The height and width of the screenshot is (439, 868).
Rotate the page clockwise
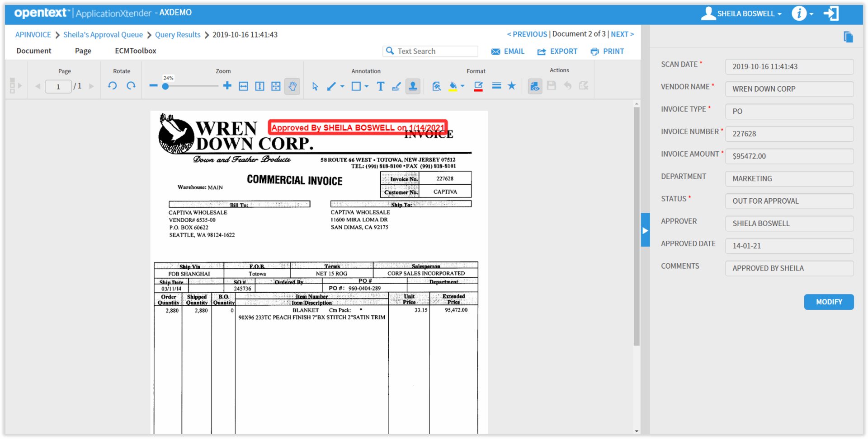[131, 86]
